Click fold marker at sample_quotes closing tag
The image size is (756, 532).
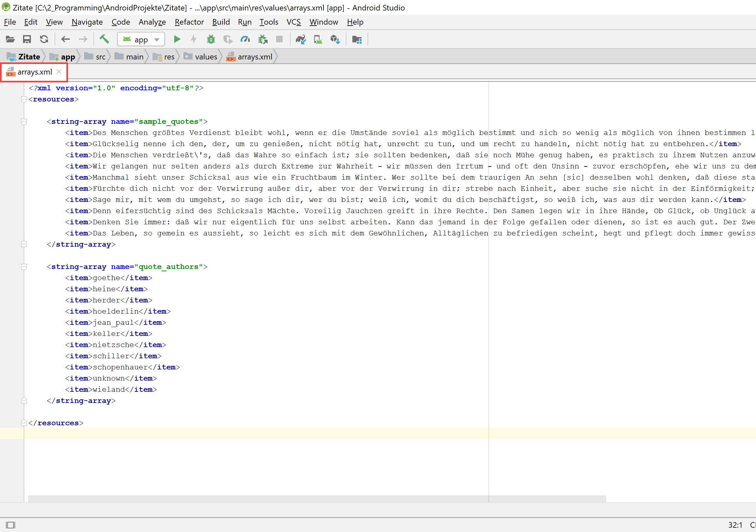[x=24, y=244]
